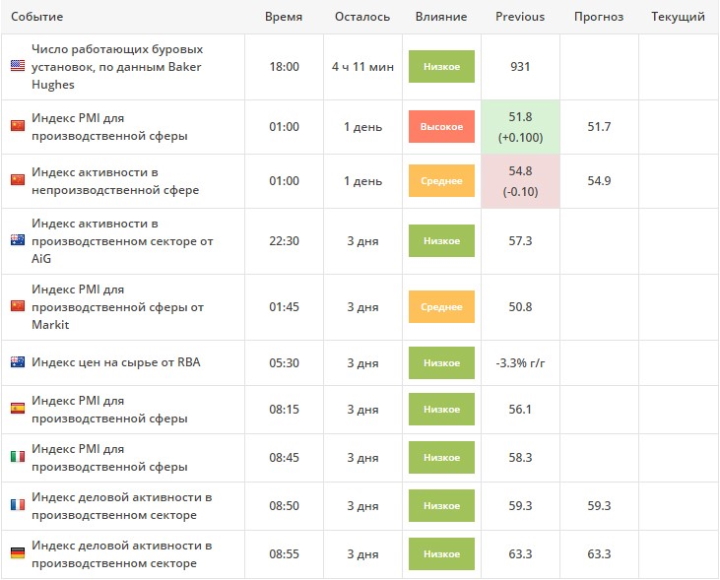The image size is (720, 580).
Task: Click the US flag beside Baker Hughes event
Action: tap(17, 66)
